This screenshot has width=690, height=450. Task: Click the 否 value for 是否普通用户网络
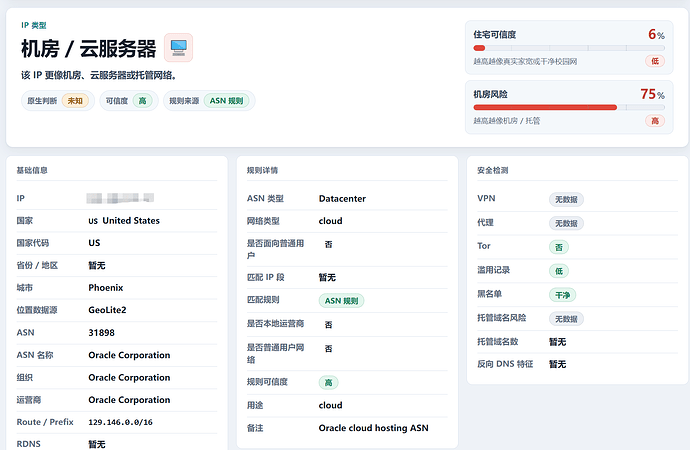click(x=328, y=349)
